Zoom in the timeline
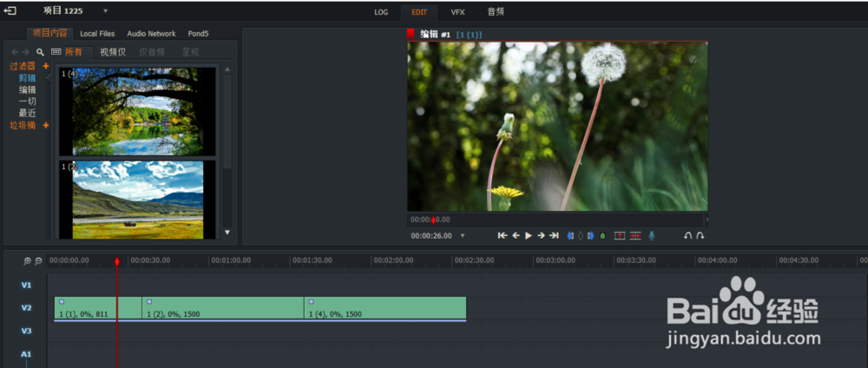868x368 pixels. click(28, 261)
